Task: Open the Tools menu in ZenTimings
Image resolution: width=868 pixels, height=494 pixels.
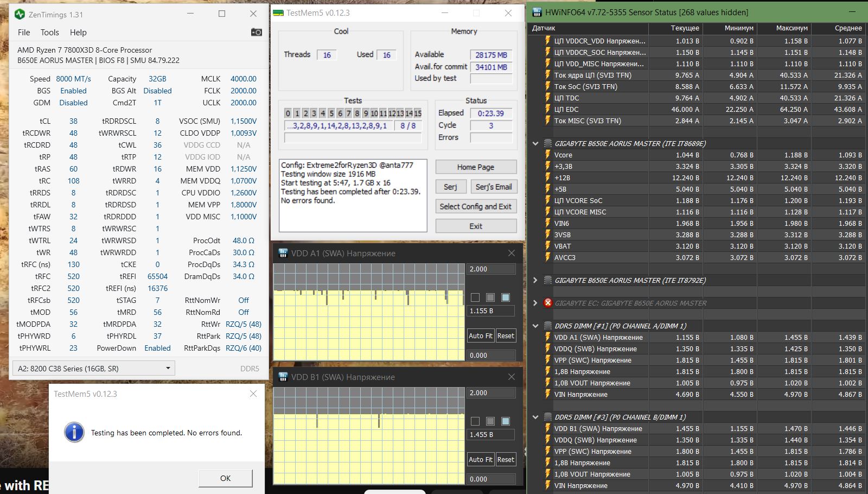Action: tap(50, 33)
